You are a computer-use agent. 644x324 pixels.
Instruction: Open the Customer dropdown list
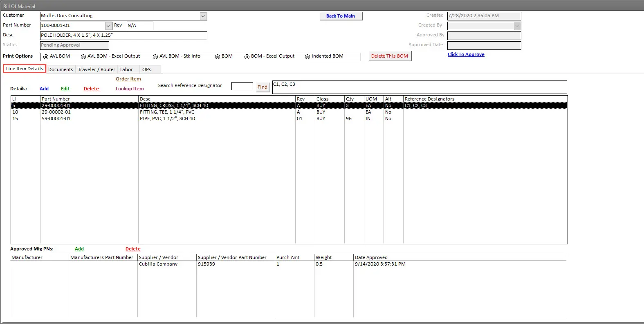203,16
